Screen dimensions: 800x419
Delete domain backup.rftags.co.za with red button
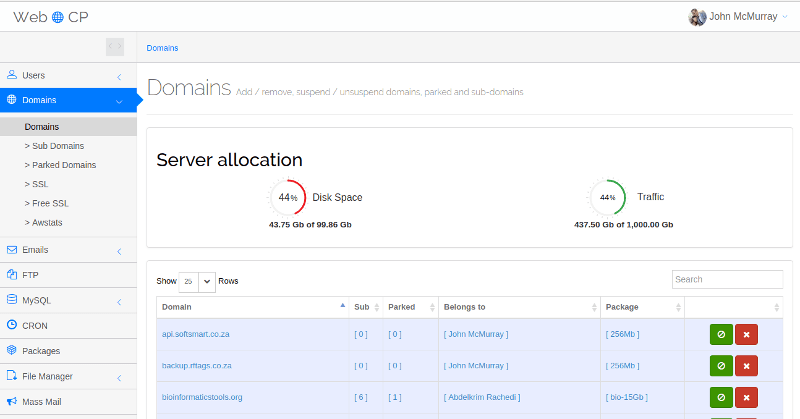(x=746, y=366)
